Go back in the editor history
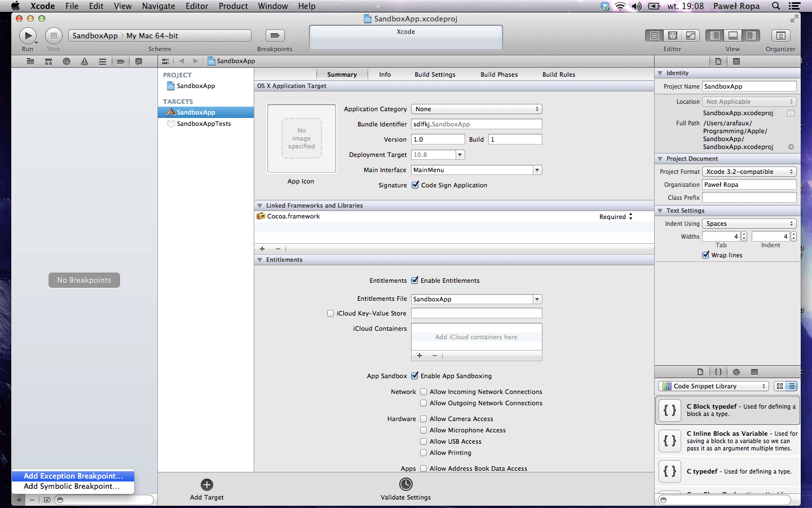Viewport: 812px width, 508px height. coord(182,61)
